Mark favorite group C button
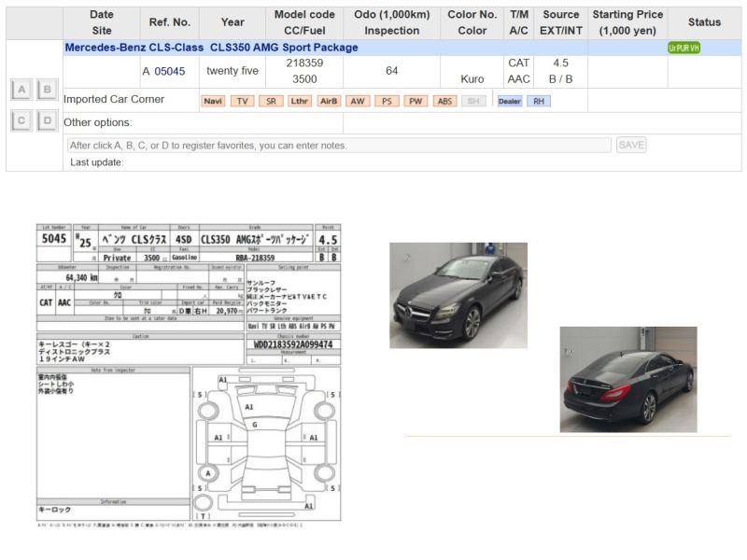Viewport: 747px width, 560px height. tap(21, 120)
